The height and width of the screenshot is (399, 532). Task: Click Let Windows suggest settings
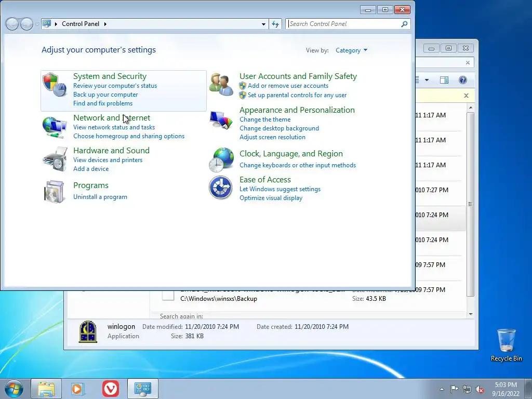[280, 189]
